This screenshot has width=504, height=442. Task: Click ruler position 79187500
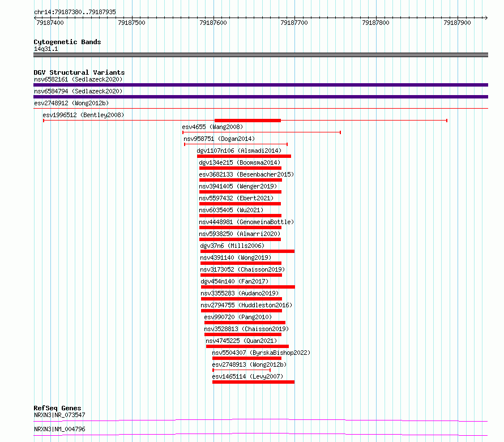[x=131, y=23]
